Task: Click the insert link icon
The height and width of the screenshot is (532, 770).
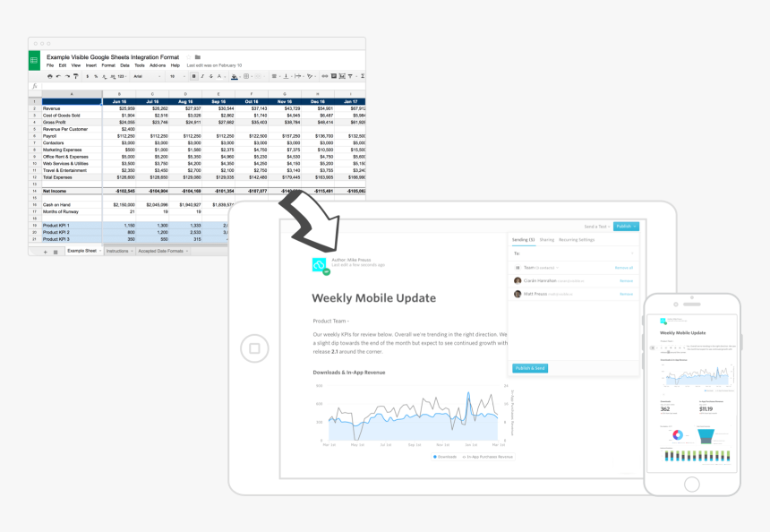Action: click(x=325, y=76)
